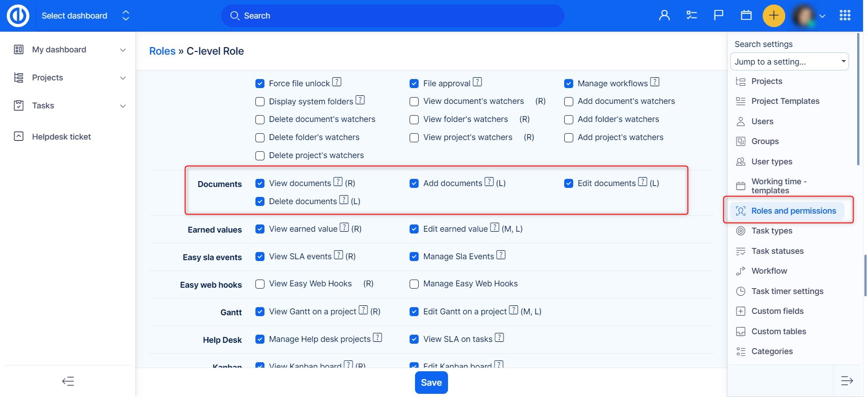Uncheck the View documents checkbox
Screen dimensions: 868x397
260,183
